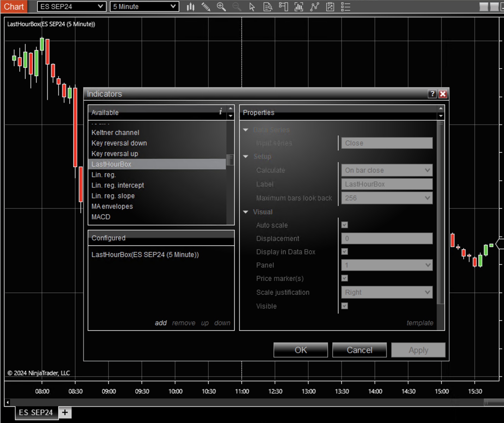This screenshot has height=423, width=504.
Task: Select Lin. reg. in Available list
Action: 157,175
